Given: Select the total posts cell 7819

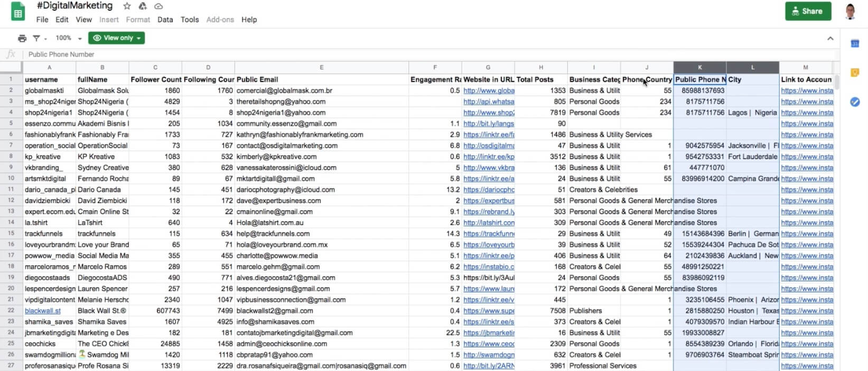Looking at the screenshot, I should tap(541, 113).
